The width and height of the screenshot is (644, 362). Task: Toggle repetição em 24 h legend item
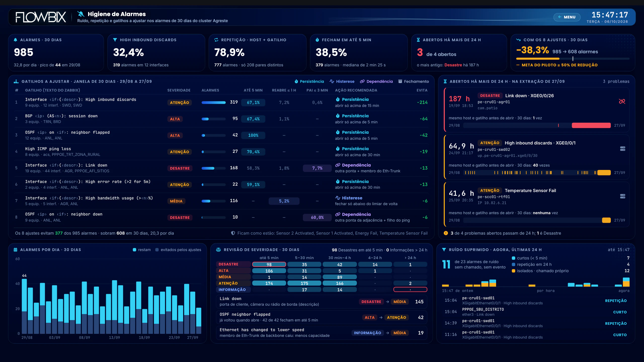pos(532,264)
